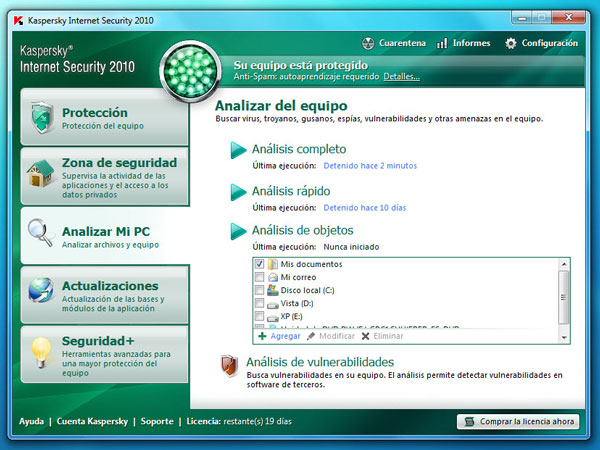
Task: Open the Soporte link
Action: [157, 421]
